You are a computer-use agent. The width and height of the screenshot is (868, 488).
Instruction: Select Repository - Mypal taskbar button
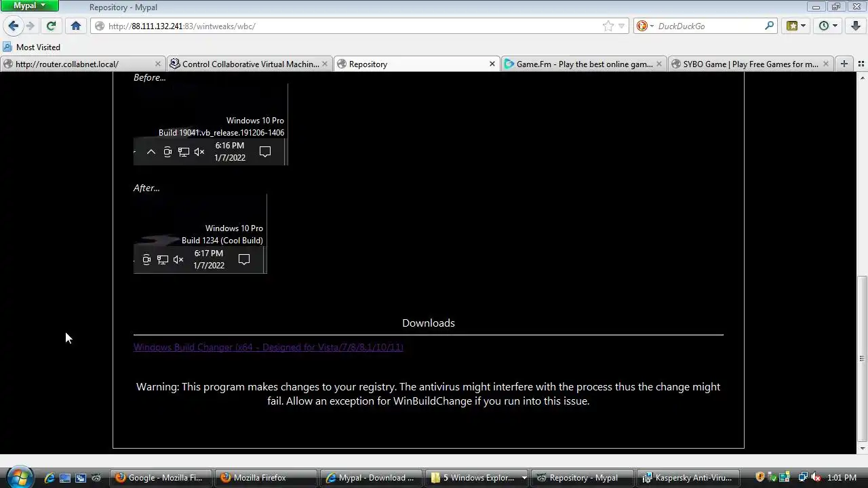coord(583,477)
